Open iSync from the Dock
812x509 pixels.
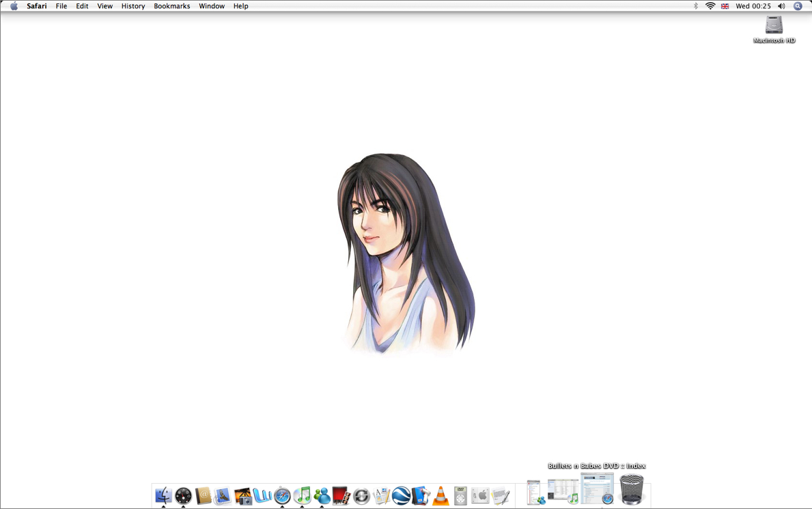(361, 496)
